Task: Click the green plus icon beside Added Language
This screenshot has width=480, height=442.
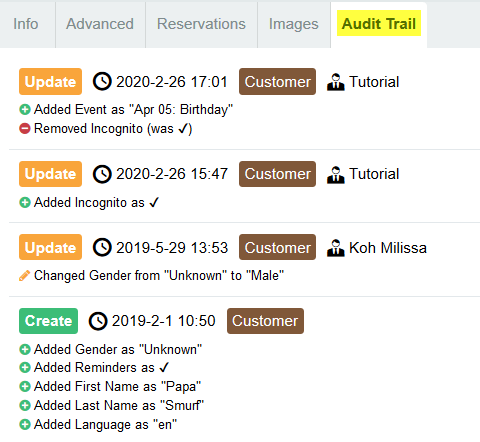Action: 25,425
